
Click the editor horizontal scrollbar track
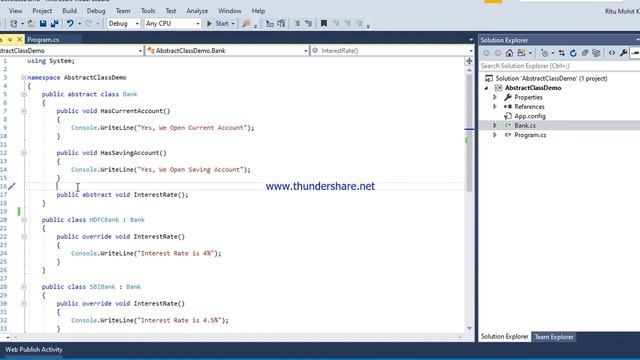point(237,338)
